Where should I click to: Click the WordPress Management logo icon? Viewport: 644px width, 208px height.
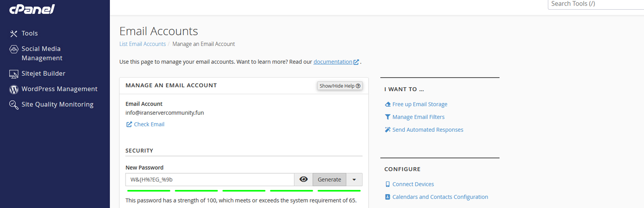coord(14,89)
